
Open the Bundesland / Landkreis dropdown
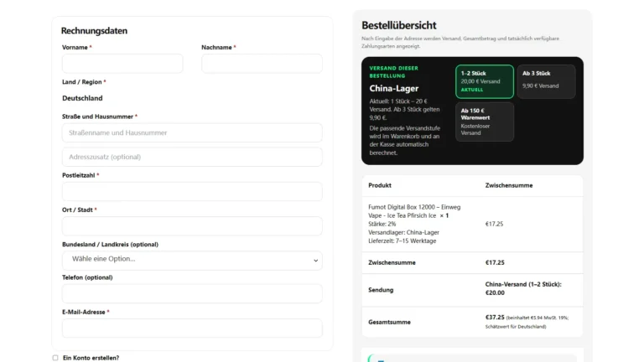tap(192, 261)
